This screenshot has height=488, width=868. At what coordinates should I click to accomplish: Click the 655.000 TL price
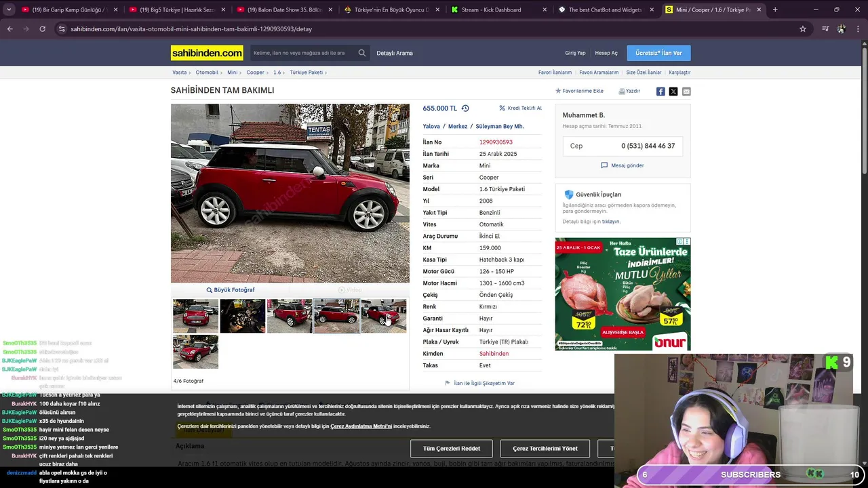(440, 108)
